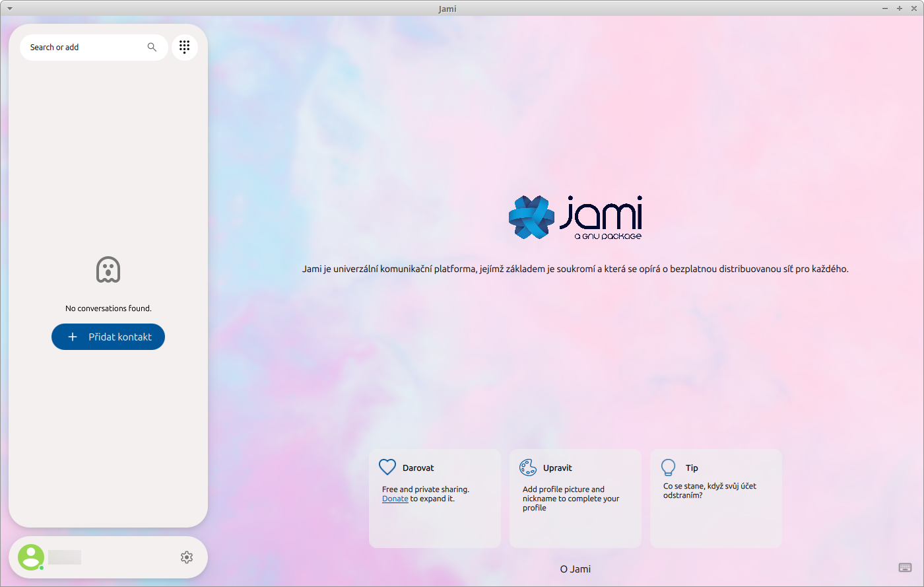Click the search magnifier icon

click(152, 48)
